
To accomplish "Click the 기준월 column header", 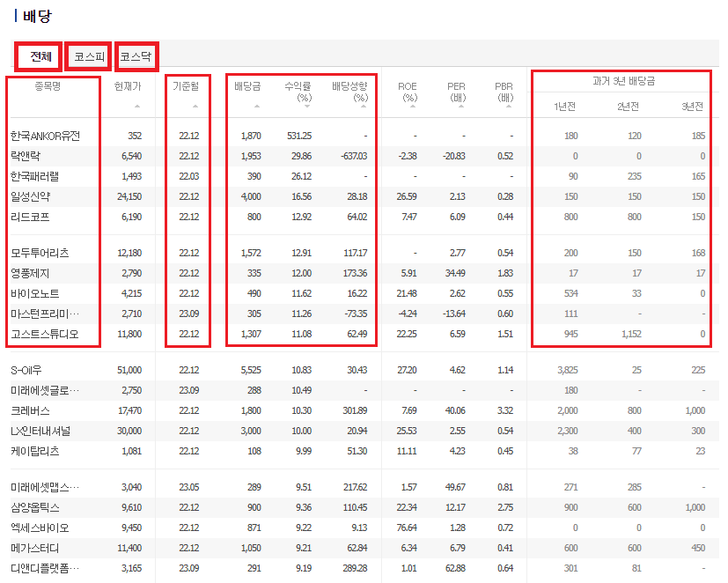I will tap(186, 86).
